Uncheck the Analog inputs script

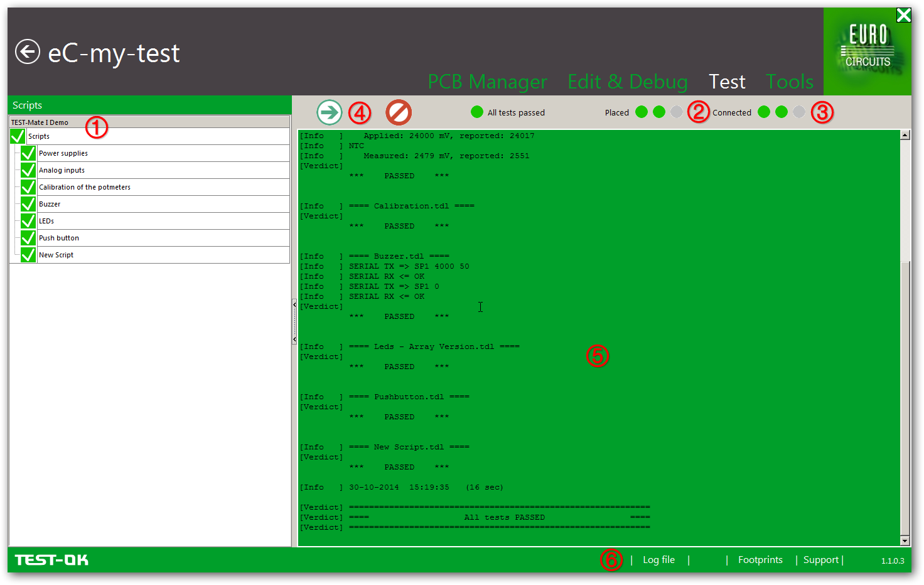pyautogui.click(x=28, y=170)
